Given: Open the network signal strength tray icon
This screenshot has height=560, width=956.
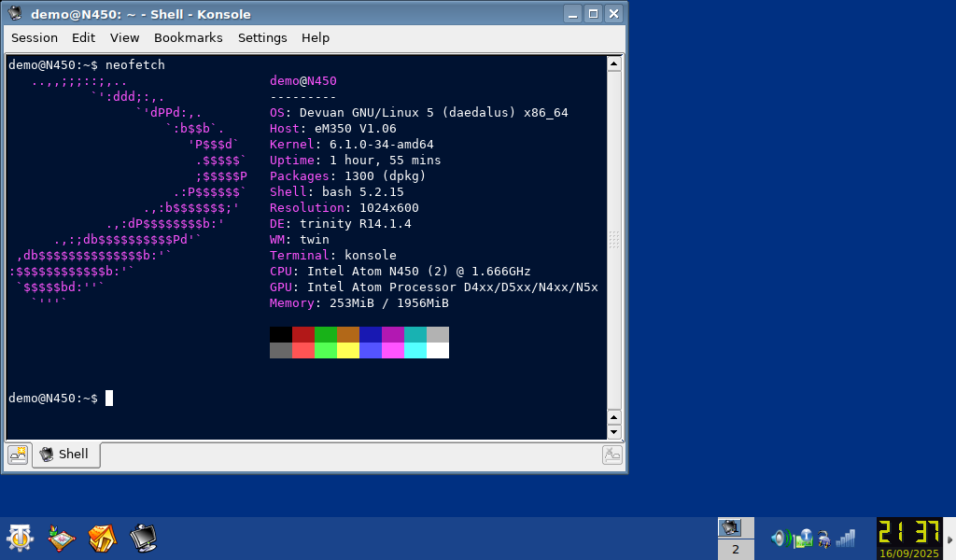Looking at the screenshot, I should coord(846,538).
